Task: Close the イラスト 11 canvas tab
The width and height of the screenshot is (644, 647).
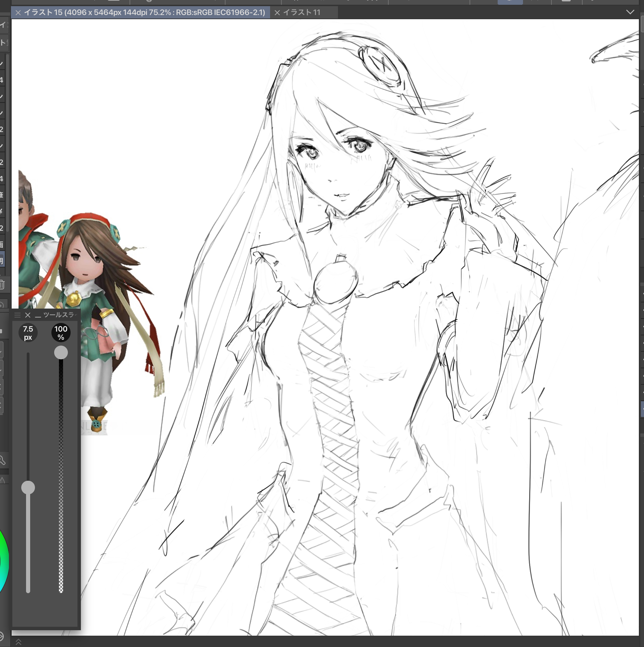Action: click(x=277, y=13)
